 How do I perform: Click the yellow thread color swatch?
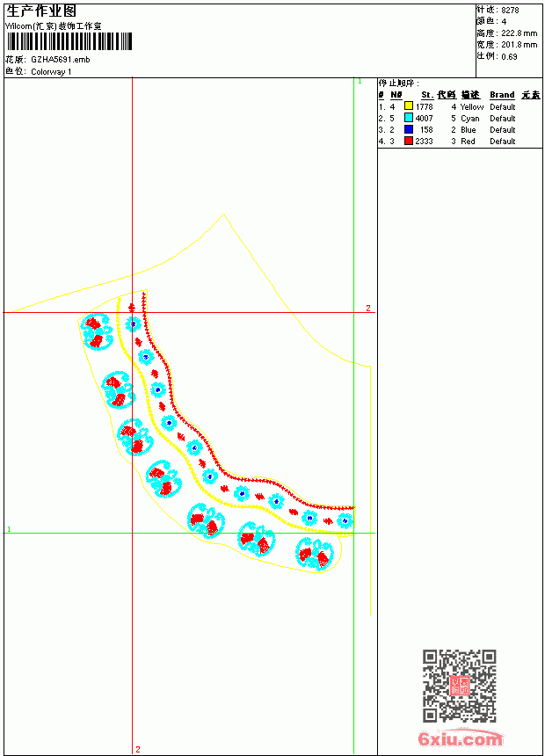(409, 106)
